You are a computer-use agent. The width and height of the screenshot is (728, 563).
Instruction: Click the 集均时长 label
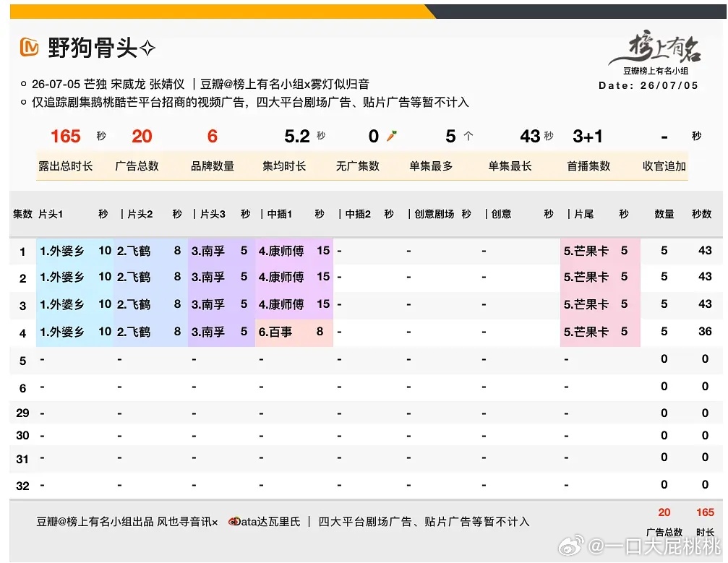284,166
